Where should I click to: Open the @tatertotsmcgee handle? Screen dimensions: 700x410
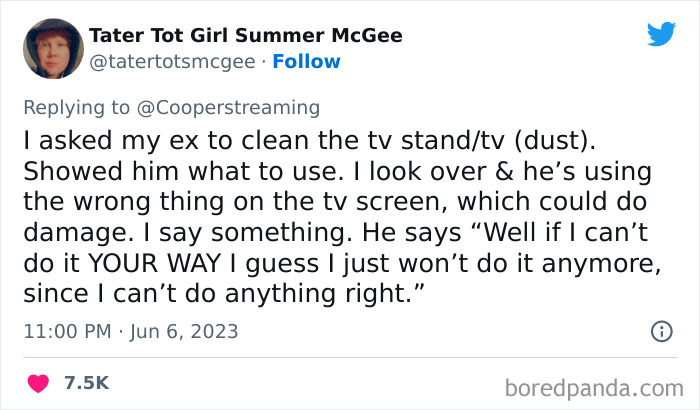pos(174,61)
